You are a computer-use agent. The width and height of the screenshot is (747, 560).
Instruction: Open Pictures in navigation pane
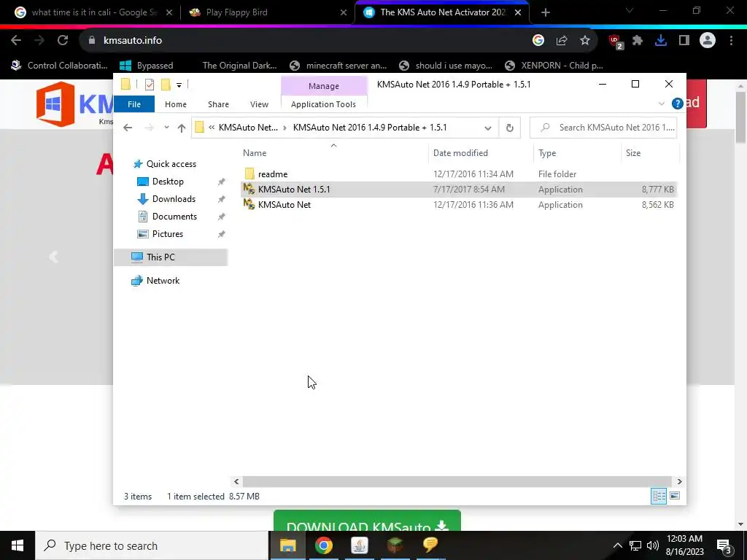167,234
